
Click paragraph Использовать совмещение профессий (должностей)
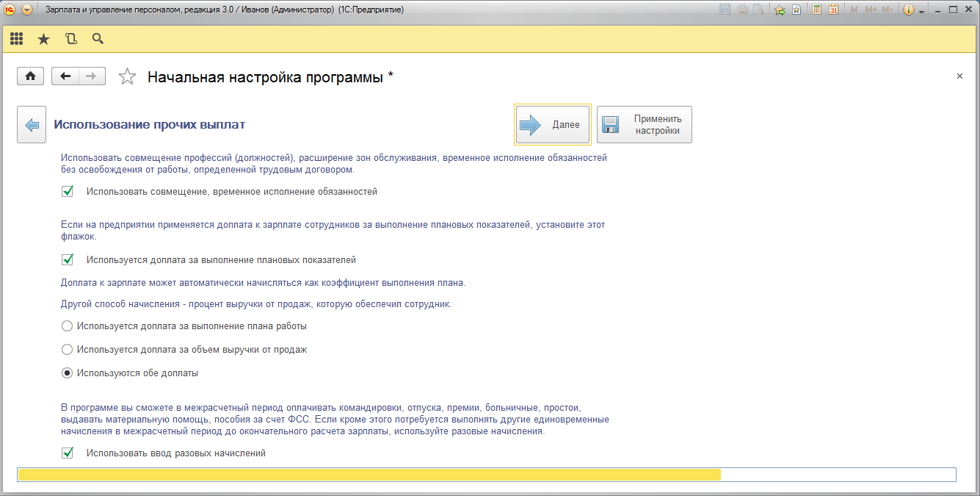pyautogui.click(x=334, y=164)
